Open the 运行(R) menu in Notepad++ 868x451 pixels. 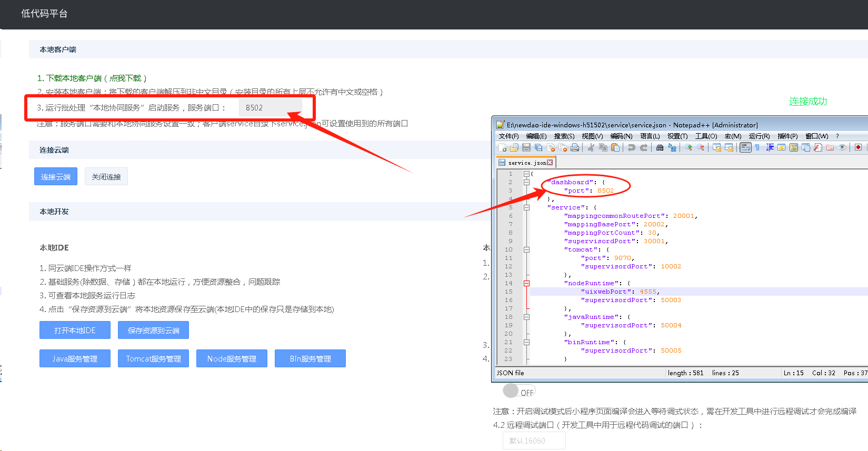[759, 136]
